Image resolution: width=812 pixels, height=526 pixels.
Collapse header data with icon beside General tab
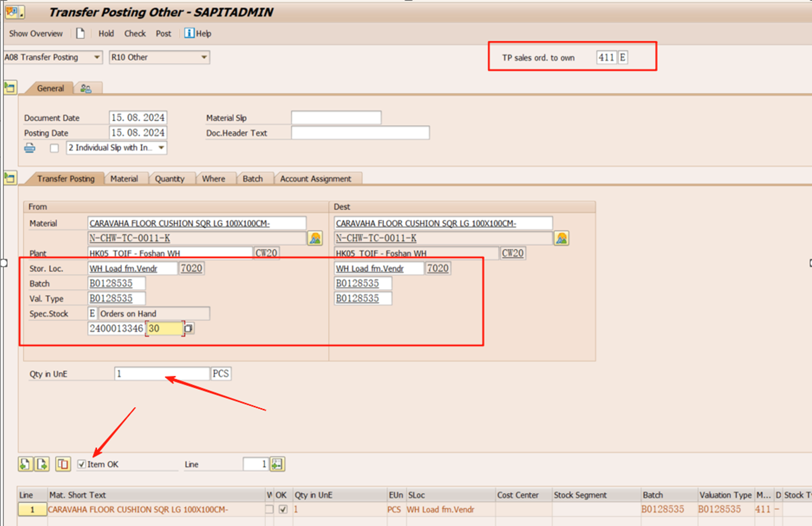point(10,88)
